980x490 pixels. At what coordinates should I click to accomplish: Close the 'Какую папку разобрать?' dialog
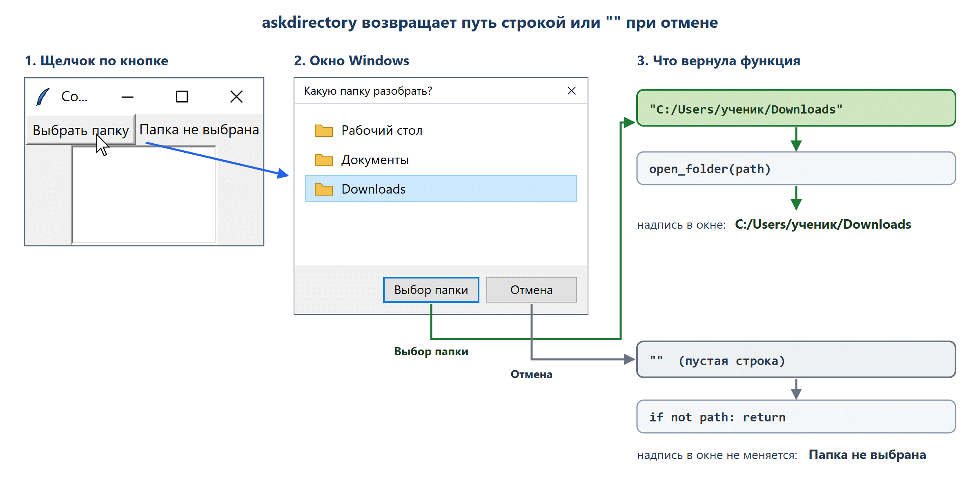tap(572, 91)
